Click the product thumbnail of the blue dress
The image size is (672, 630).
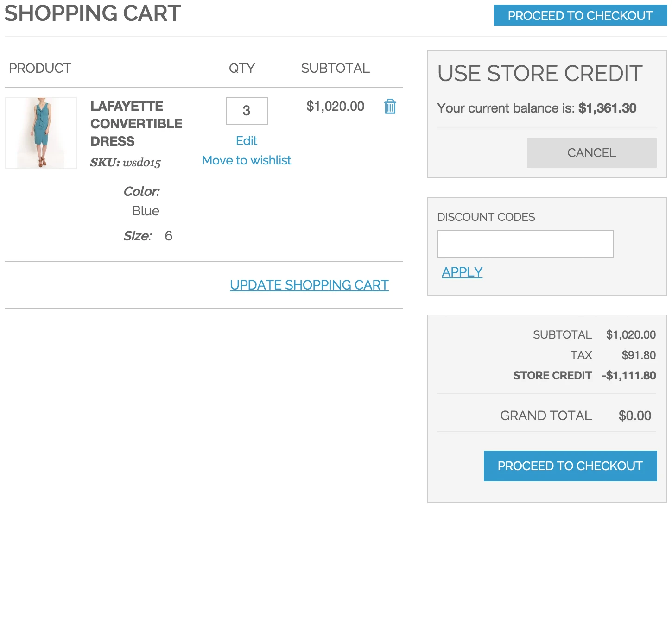coord(40,132)
